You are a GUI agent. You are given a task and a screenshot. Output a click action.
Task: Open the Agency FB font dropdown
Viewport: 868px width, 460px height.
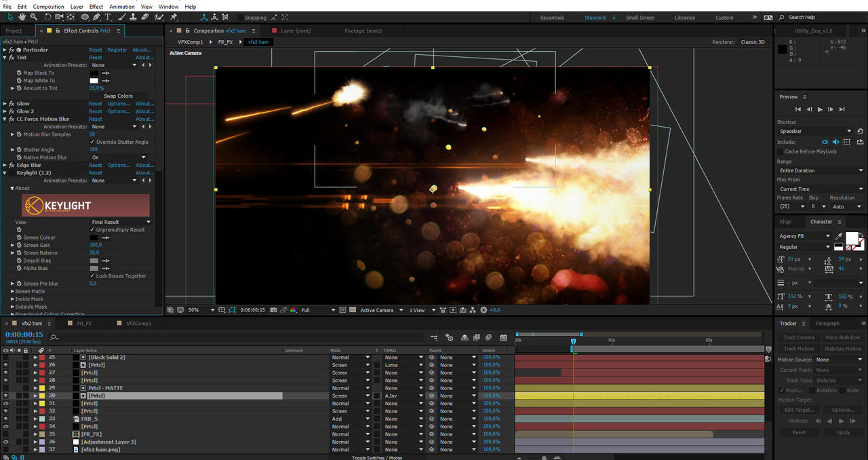pos(804,236)
